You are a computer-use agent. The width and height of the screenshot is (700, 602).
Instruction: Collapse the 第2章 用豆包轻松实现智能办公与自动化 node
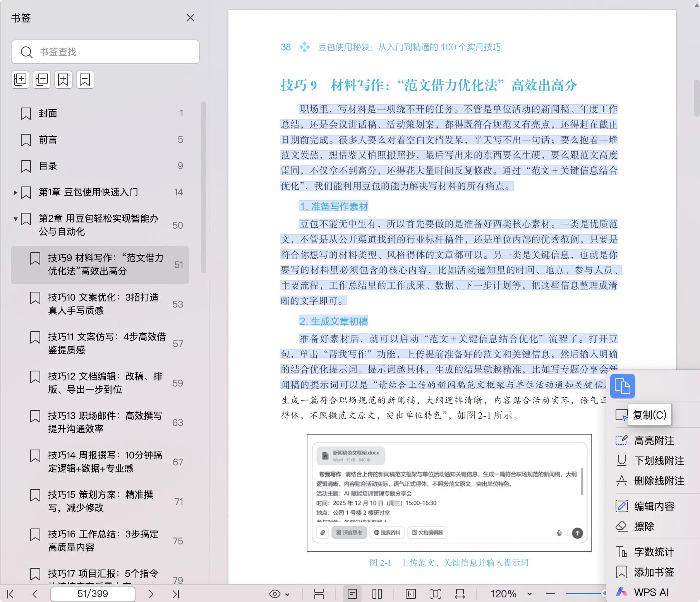click(15, 219)
